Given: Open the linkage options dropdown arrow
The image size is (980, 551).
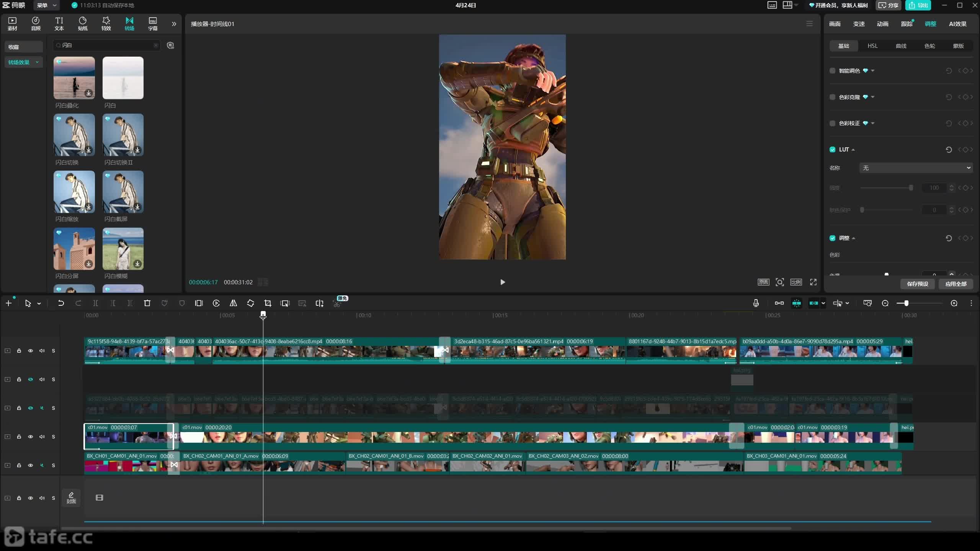Looking at the screenshot, I should [x=823, y=303].
